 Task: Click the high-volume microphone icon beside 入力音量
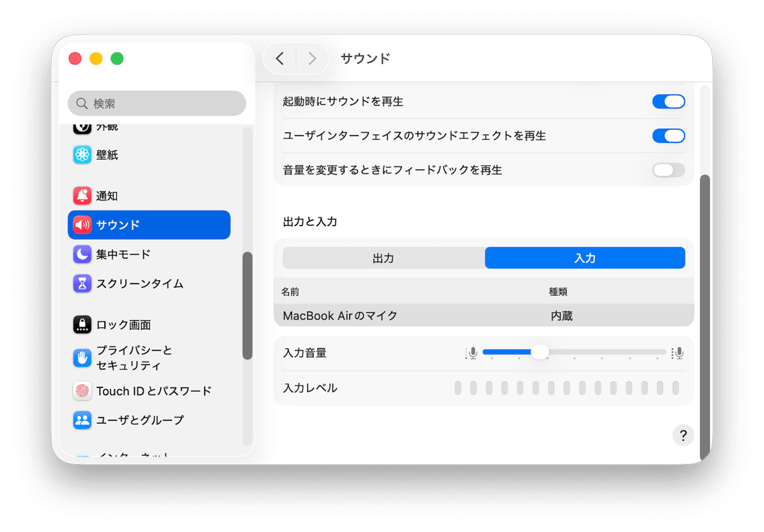(x=677, y=354)
